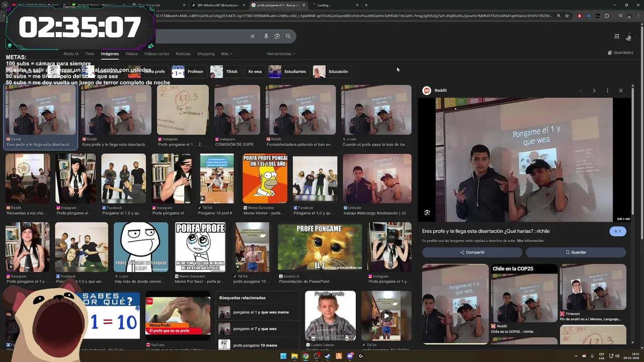The image size is (644, 362).
Task: Click the 'Ir' visit page button
Action: click(x=618, y=231)
